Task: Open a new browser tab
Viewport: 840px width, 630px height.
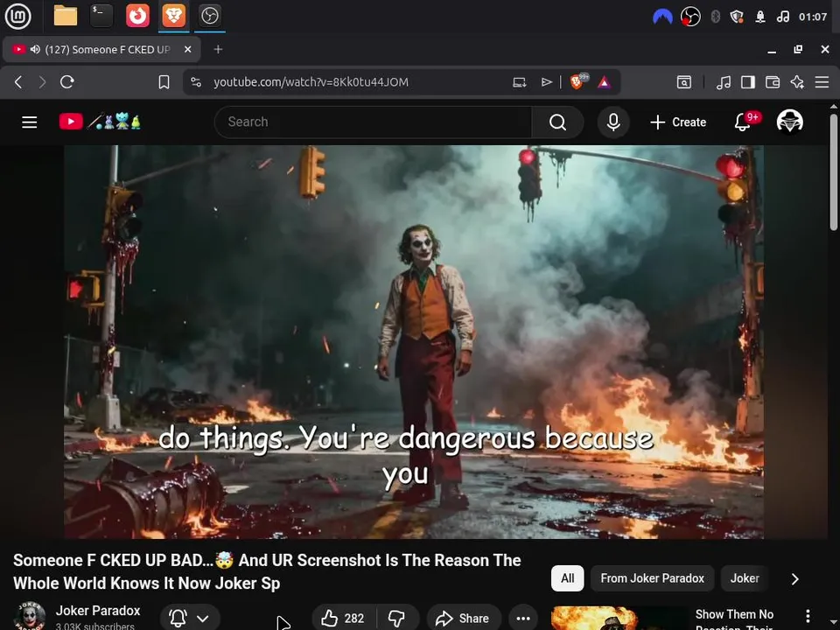Action: [x=218, y=49]
